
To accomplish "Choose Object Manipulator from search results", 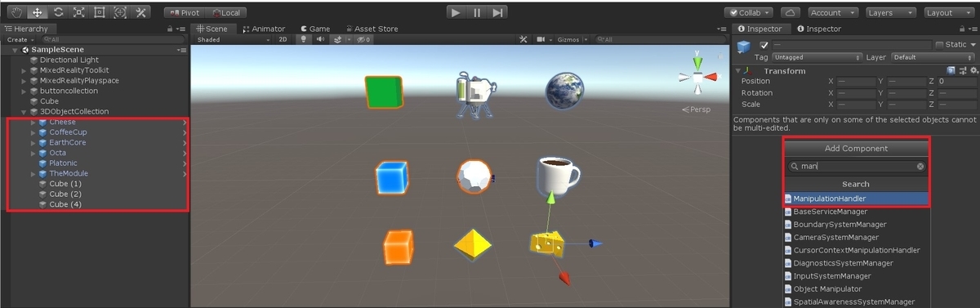I will pos(856,288).
